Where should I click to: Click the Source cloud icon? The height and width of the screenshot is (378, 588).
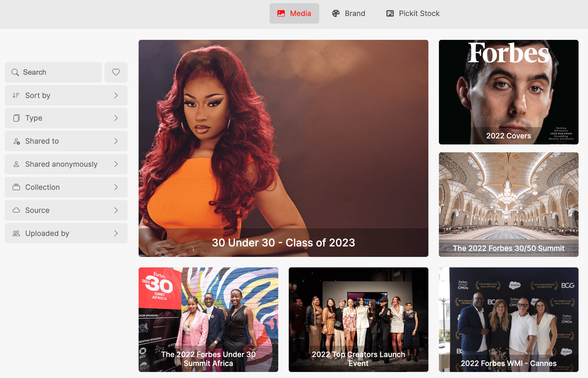tap(16, 210)
